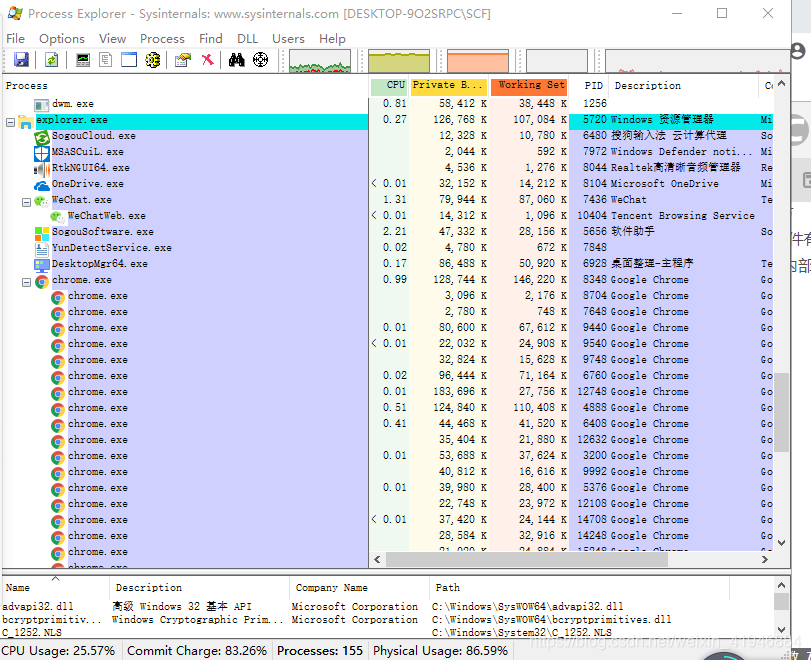Sort lower pane by Name column
The height and width of the screenshot is (660, 811).
[x=55, y=588]
